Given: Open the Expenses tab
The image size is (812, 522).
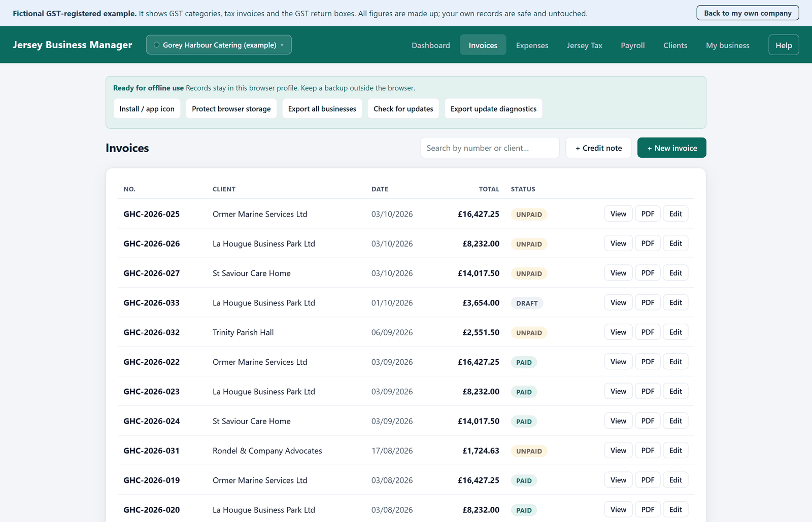Looking at the screenshot, I should coord(532,45).
